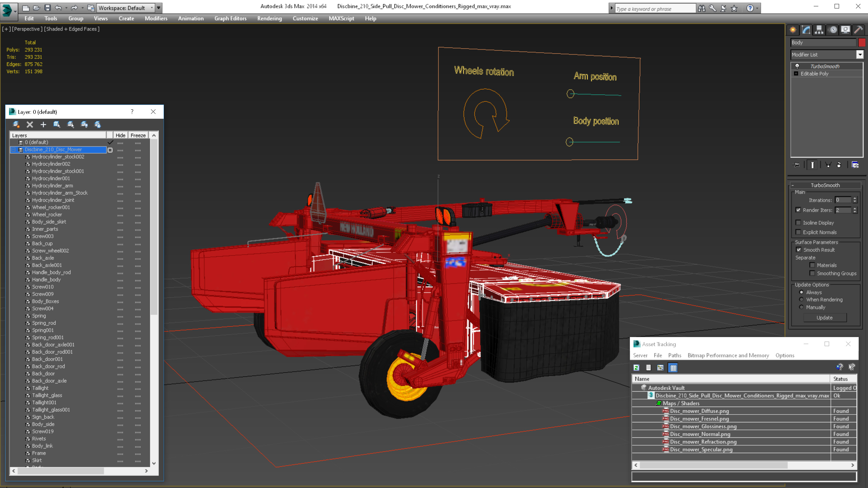
Task: Click the Create New Layer icon
Action: click(16, 125)
